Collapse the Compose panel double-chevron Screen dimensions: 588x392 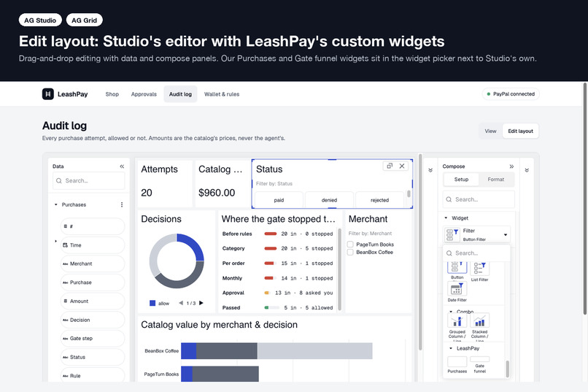(511, 166)
